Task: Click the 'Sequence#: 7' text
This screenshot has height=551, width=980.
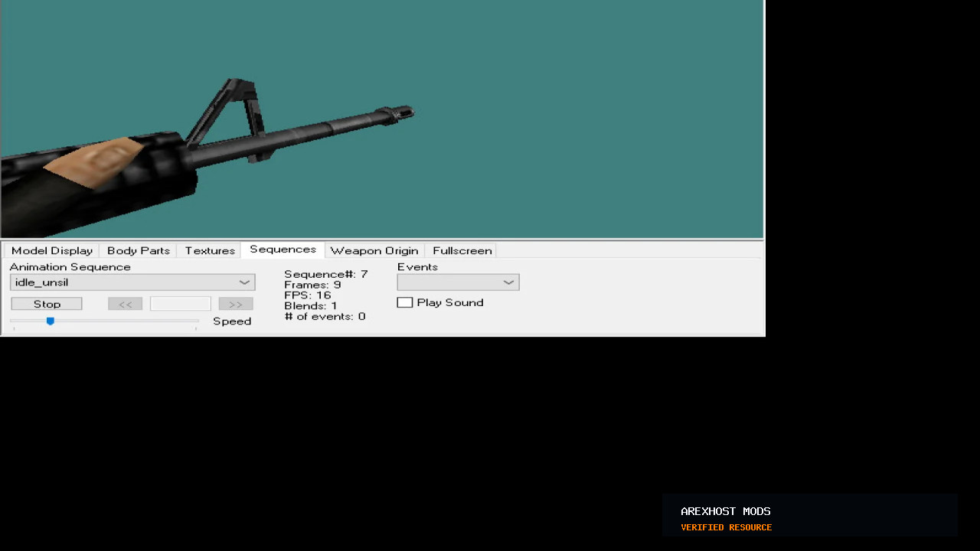Action: click(x=326, y=274)
